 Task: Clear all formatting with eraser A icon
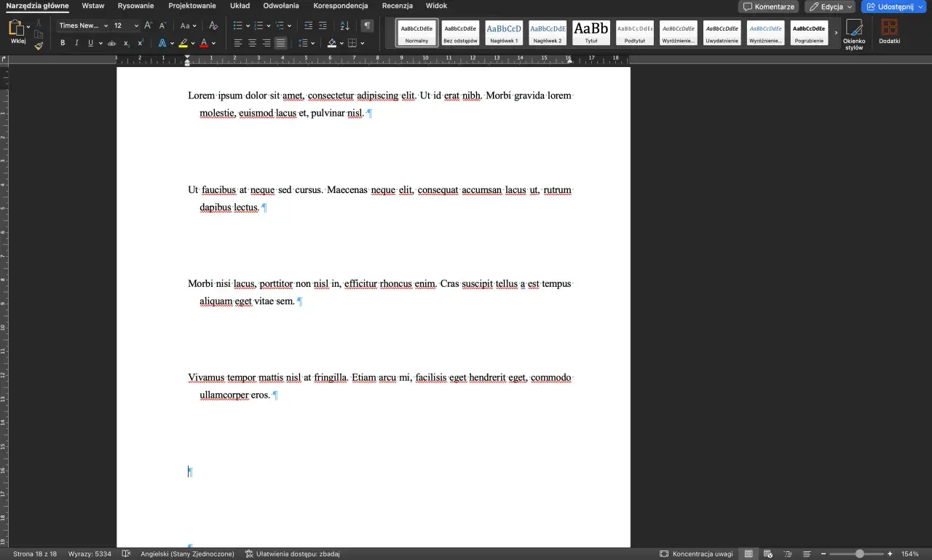(213, 25)
